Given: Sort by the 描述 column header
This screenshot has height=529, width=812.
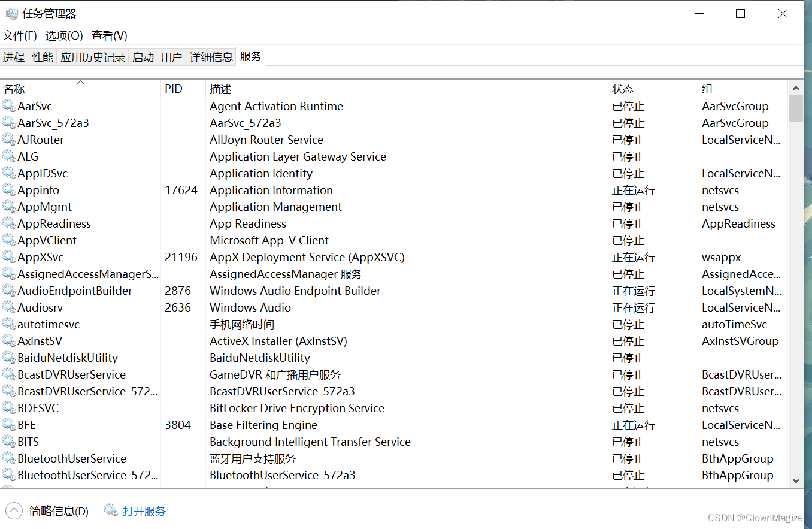Looking at the screenshot, I should (x=407, y=89).
